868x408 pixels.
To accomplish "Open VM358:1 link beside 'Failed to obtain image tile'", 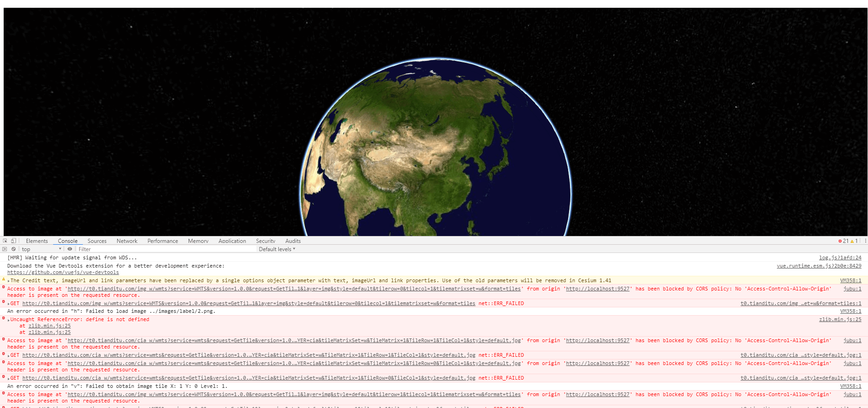I will coord(851,387).
